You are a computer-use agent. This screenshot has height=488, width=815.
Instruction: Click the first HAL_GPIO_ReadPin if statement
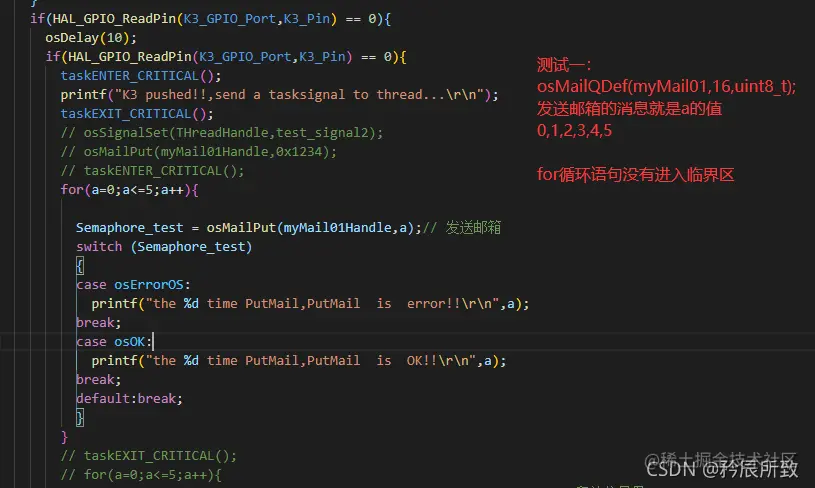(x=211, y=19)
